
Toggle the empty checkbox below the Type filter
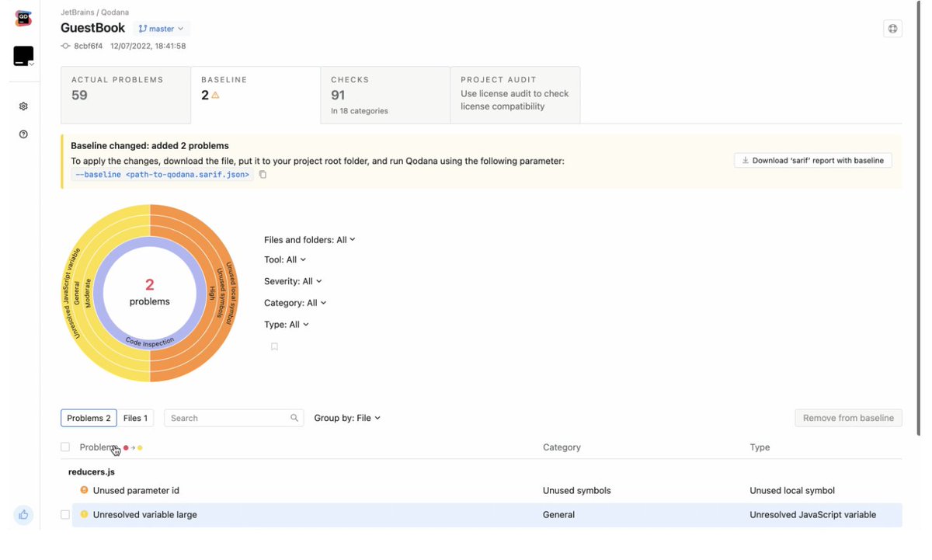[274, 346]
